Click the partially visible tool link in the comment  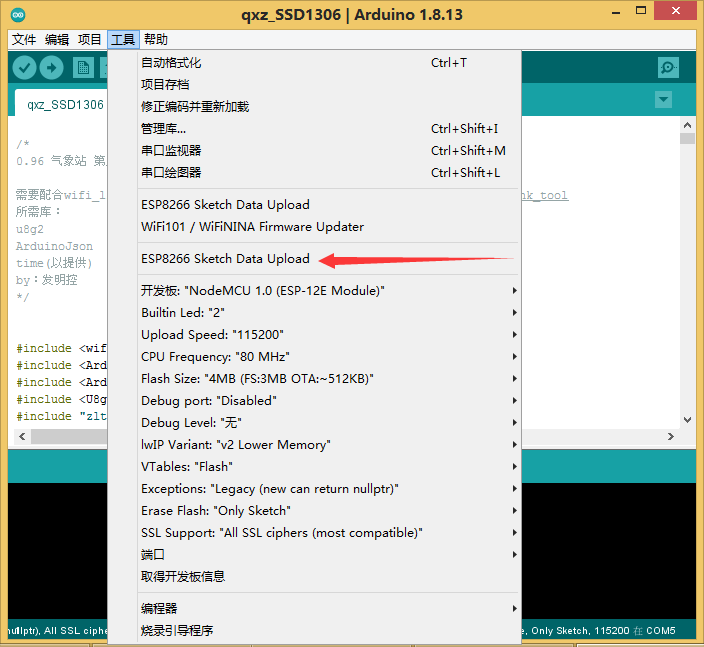(545, 195)
